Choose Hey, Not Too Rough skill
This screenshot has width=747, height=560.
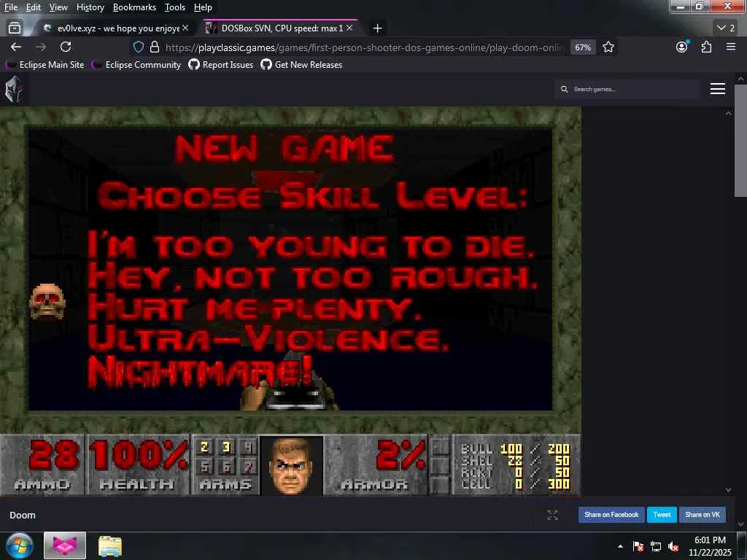[x=312, y=276]
